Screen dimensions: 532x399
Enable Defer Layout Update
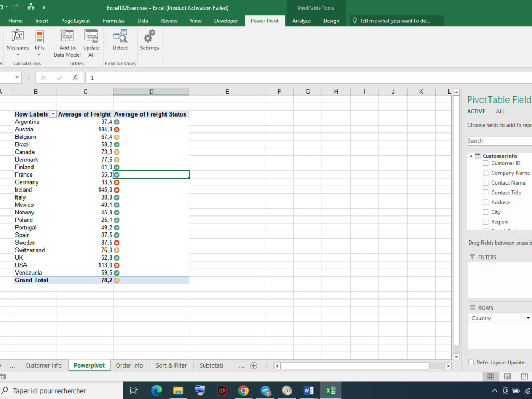(471, 362)
